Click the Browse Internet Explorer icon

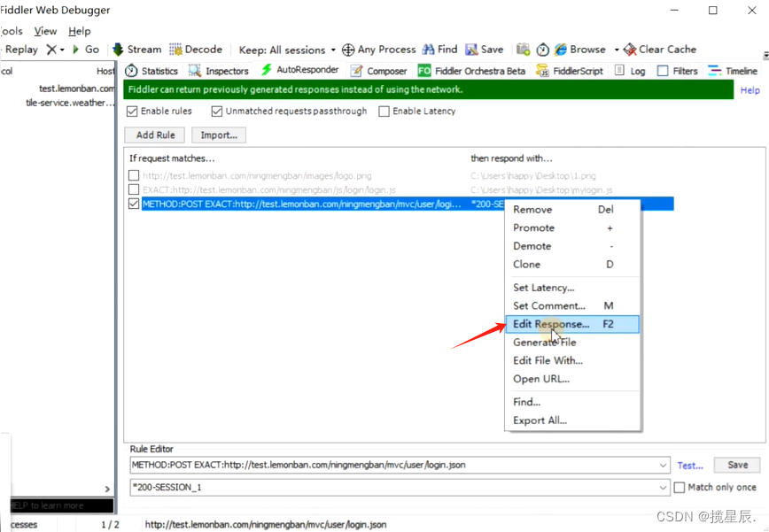(x=561, y=50)
